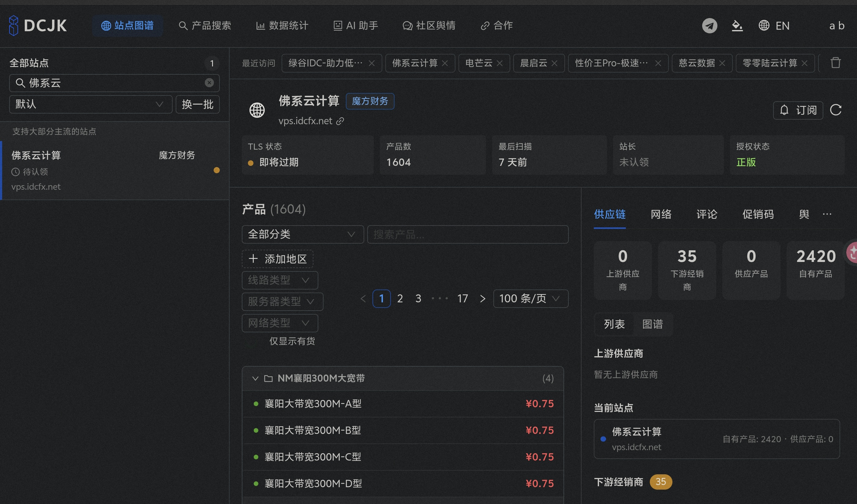Click the paint bucket theme icon
The height and width of the screenshot is (504, 857).
click(x=737, y=25)
